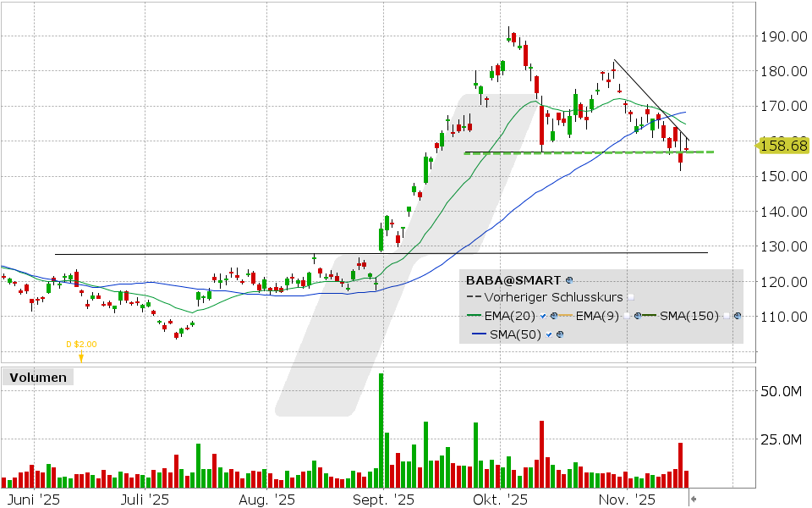Click the yellow 158.68 price flag
The width and height of the screenshot is (812, 508).
(783, 146)
